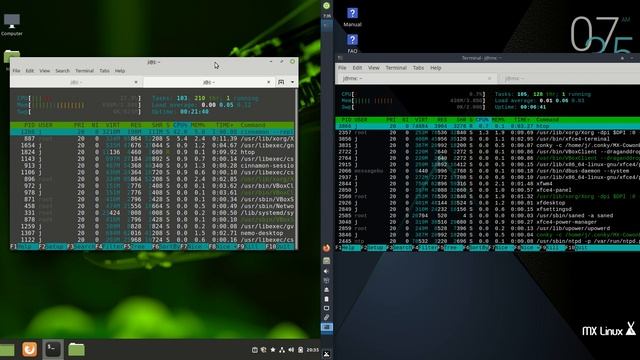The height and width of the screenshot is (360, 640).
Task: Click network icon in Mint system tray
Action: click(282, 350)
